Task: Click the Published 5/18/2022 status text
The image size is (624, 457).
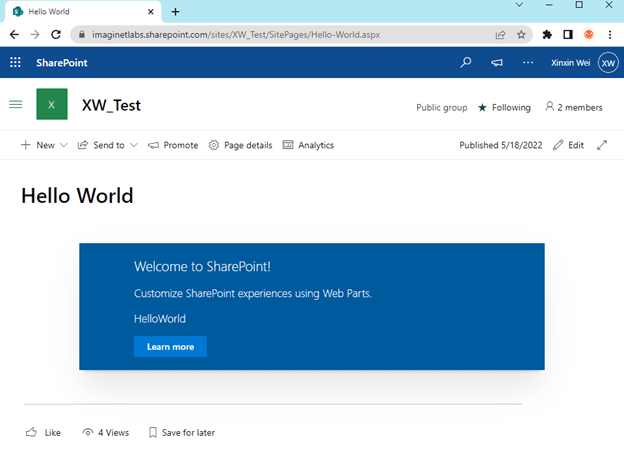Action: pos(501,145)
